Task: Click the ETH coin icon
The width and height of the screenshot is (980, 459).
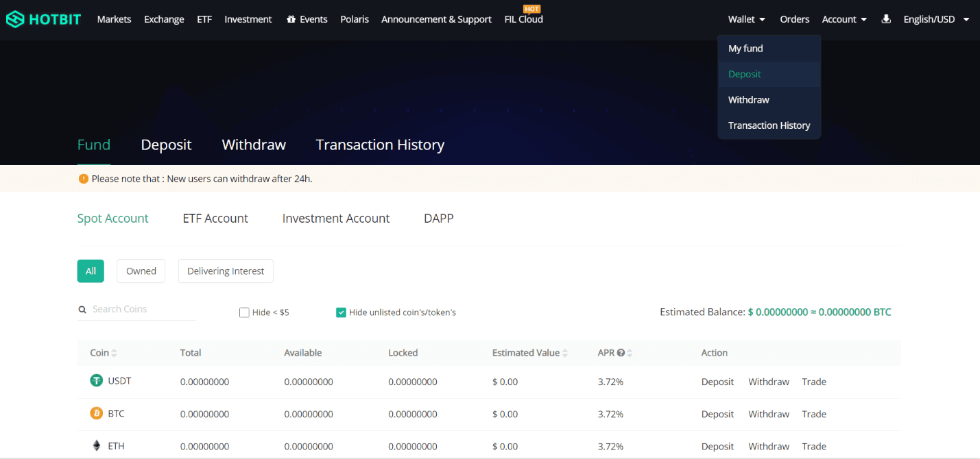Action: click(97, 446)
